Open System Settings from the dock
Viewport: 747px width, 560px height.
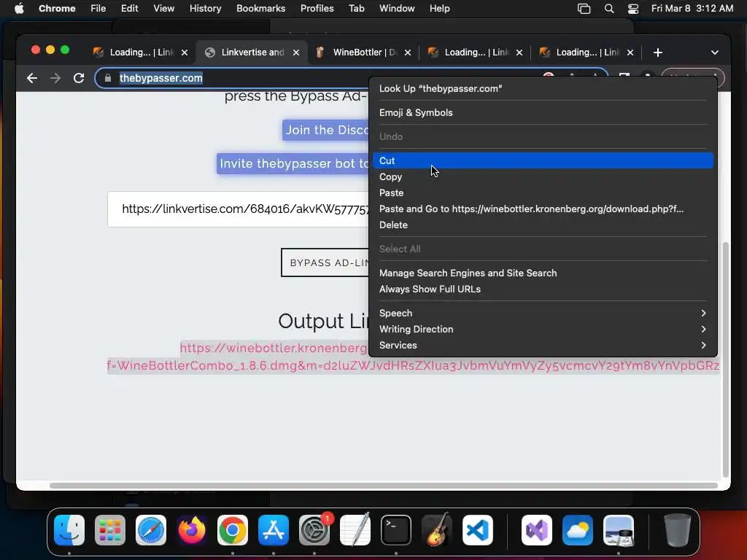314,530
